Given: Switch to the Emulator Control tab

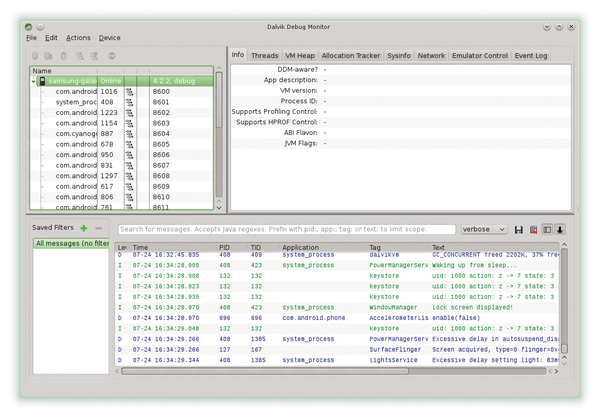Looking at the screenshot, I should pos(480,56).
